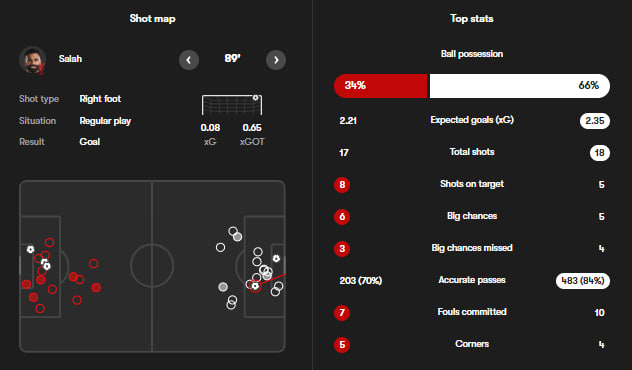
Task: Pick the grey filled marker above right penalty box
Action: click(x=238, y=237)
